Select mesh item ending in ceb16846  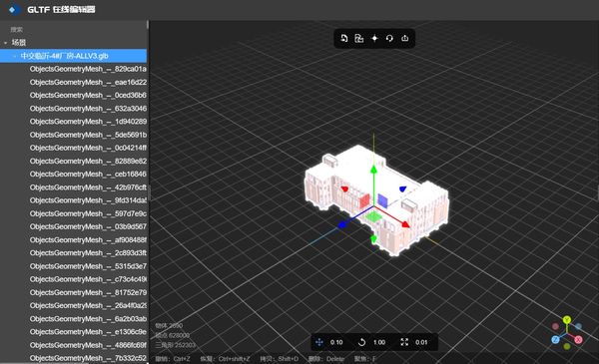click(88, 174)
